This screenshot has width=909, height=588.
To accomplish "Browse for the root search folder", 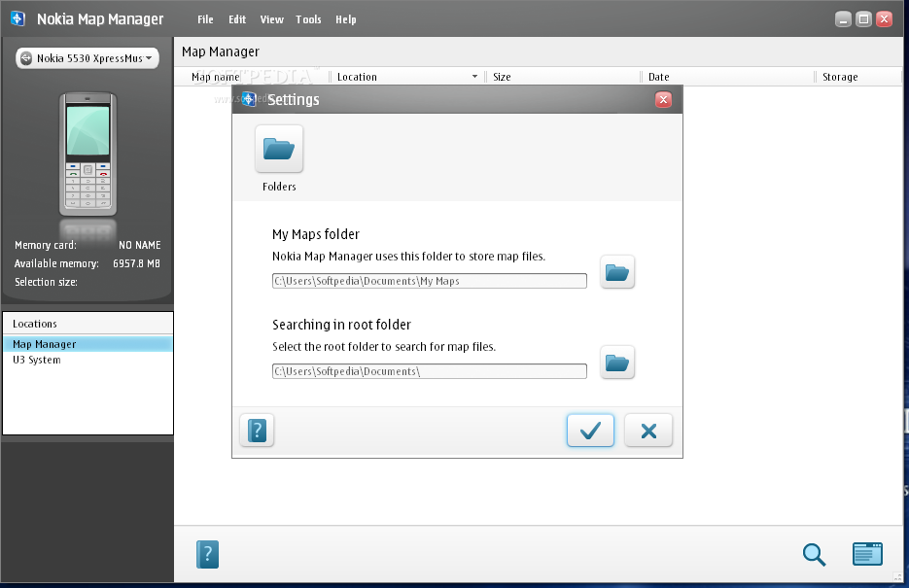I will point(616,363).
